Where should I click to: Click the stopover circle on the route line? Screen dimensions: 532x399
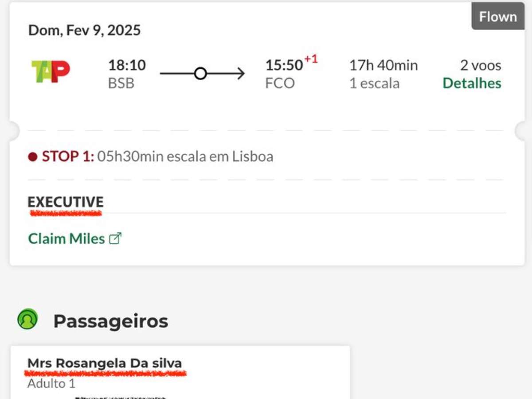(x=201, y=74)
